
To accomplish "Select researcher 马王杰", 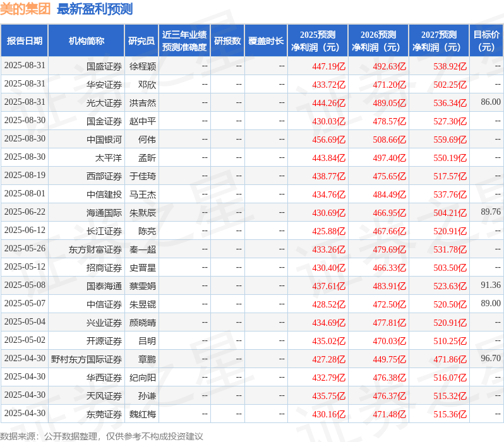I will pyautogui.click(x=142, y=195).
